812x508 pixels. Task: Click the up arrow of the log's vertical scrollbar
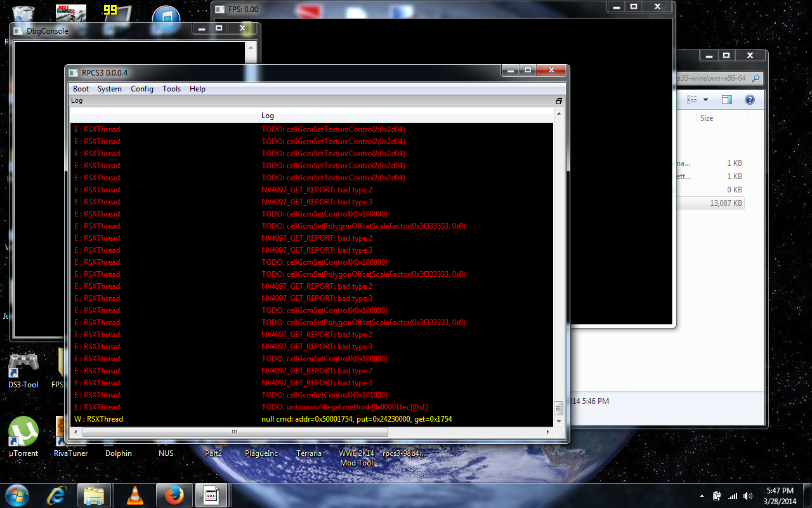[559, 114]
